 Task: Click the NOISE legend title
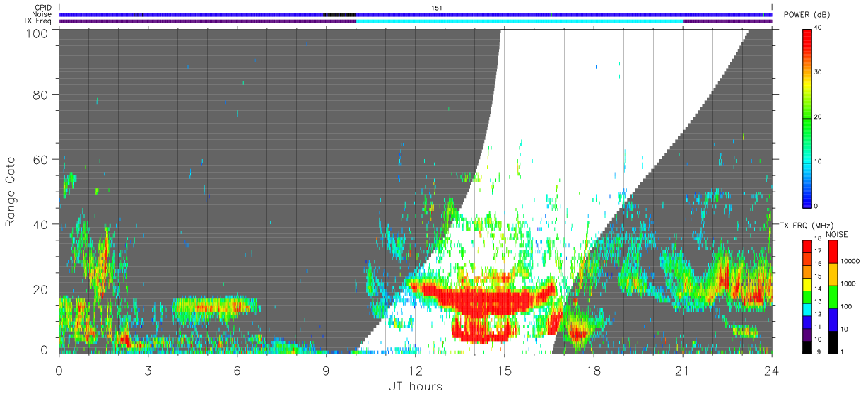pyautogui.click(x=837, y=234)
